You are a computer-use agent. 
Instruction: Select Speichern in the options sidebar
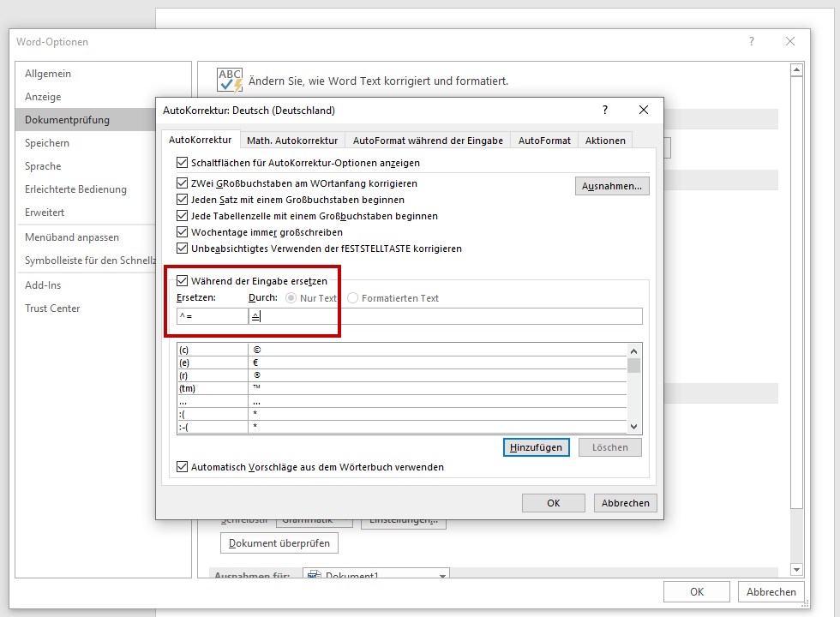pos(47,143)
